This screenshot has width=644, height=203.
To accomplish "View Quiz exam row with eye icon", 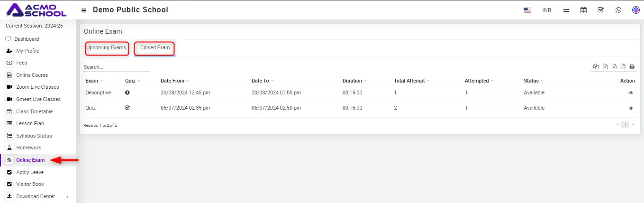I will (x=631, y=108).
